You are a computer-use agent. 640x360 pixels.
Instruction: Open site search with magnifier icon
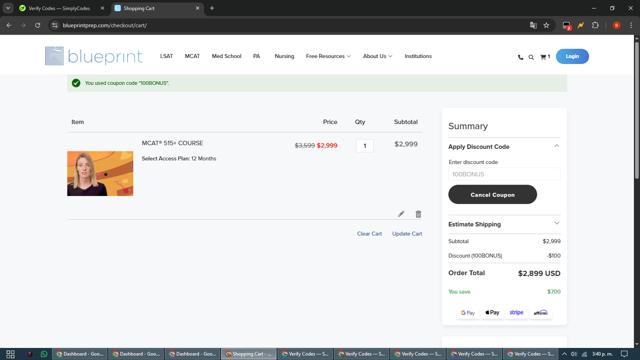coord(531,57)
